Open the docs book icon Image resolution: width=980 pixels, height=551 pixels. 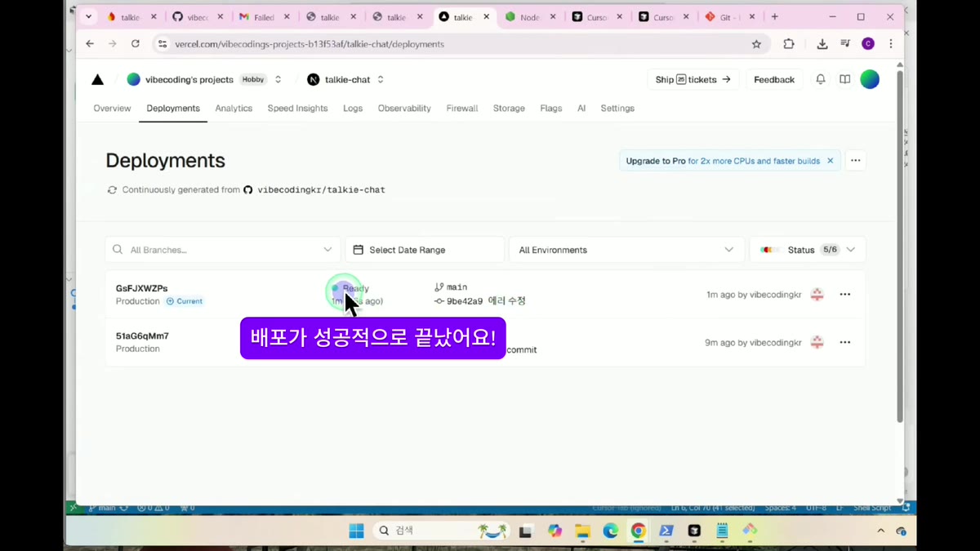[845, 79]
